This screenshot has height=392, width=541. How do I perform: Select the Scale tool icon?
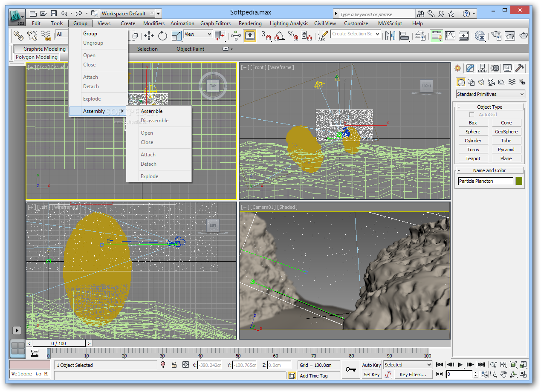coord(176,35)
